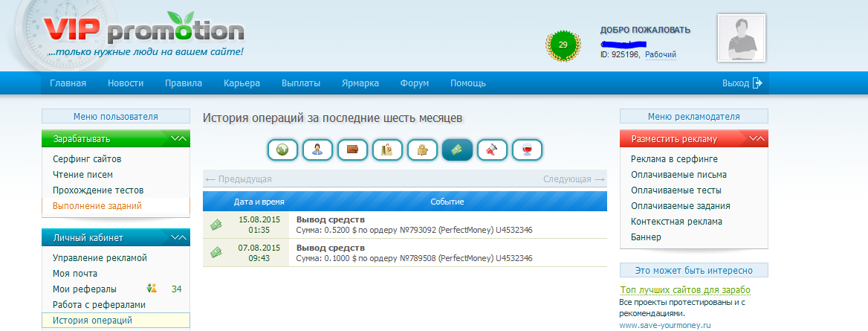Click the green laurel rating badge 29

click(563, 45)
